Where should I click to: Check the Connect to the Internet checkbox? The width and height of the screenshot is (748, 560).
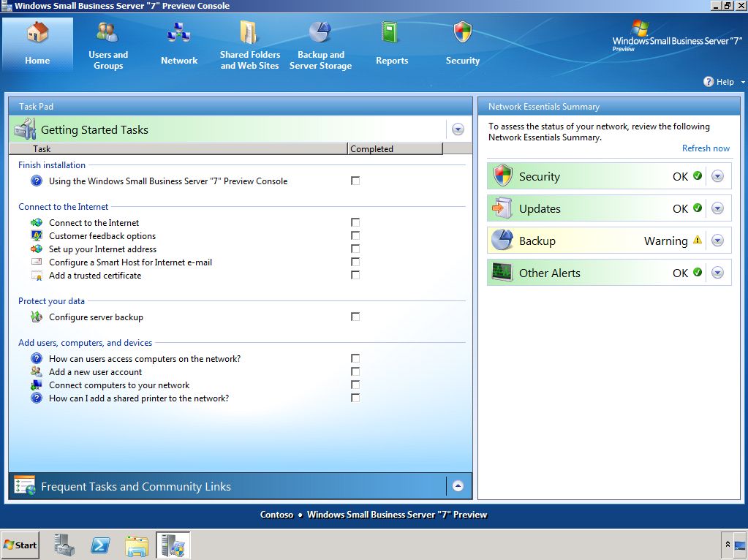pos(355,222)
